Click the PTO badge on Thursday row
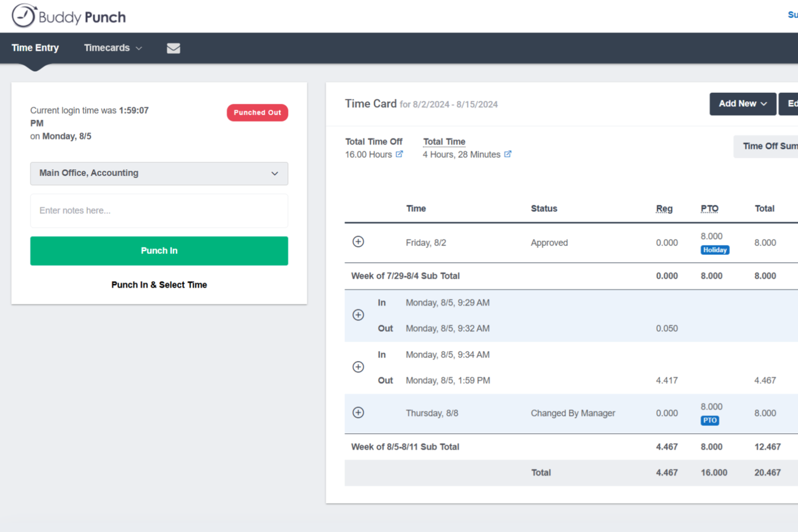The image size is (798, 532). click(x=710, y=420)
